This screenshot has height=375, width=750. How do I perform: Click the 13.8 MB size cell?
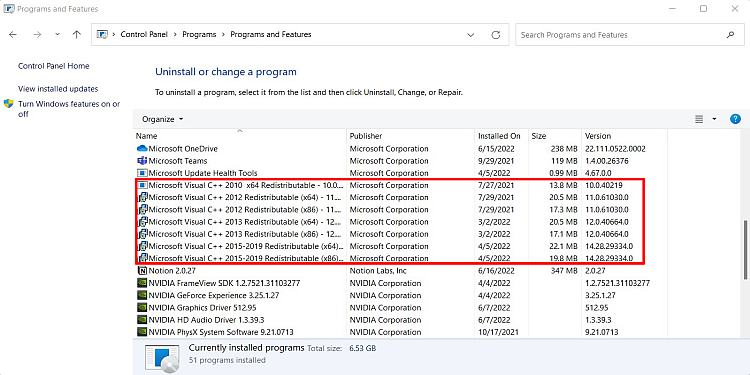point(562,185)
